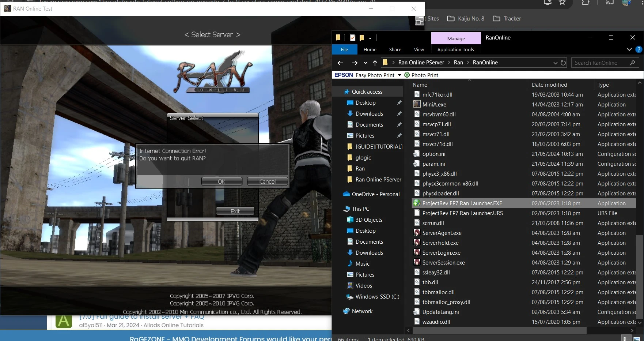Open the browser extensions puzzle icon

coord(586,3)
